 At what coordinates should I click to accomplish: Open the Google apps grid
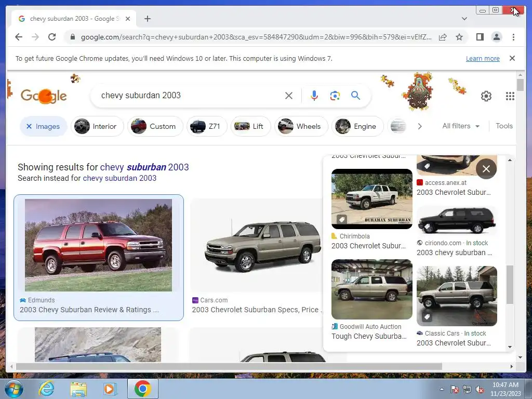tap(510, 96)
